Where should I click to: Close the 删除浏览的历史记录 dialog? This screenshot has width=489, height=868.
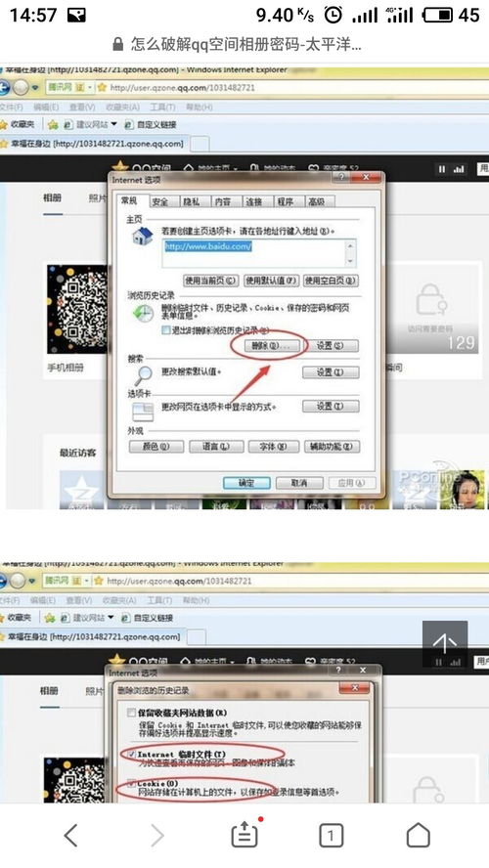pos(353,689)
